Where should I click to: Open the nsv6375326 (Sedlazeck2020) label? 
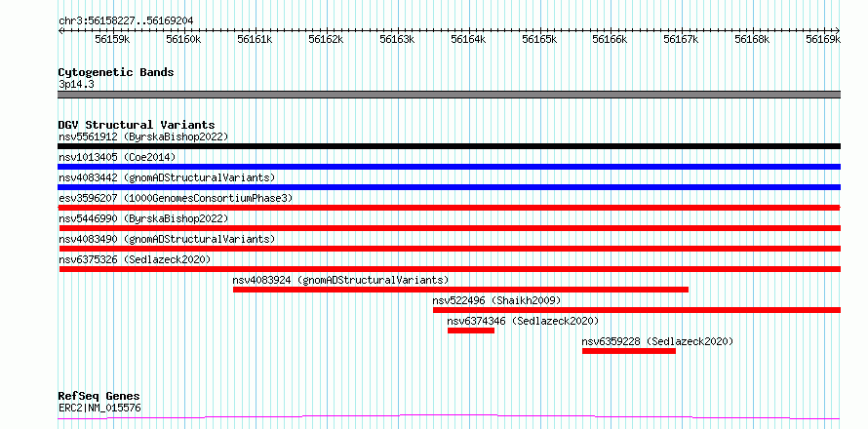135,259
